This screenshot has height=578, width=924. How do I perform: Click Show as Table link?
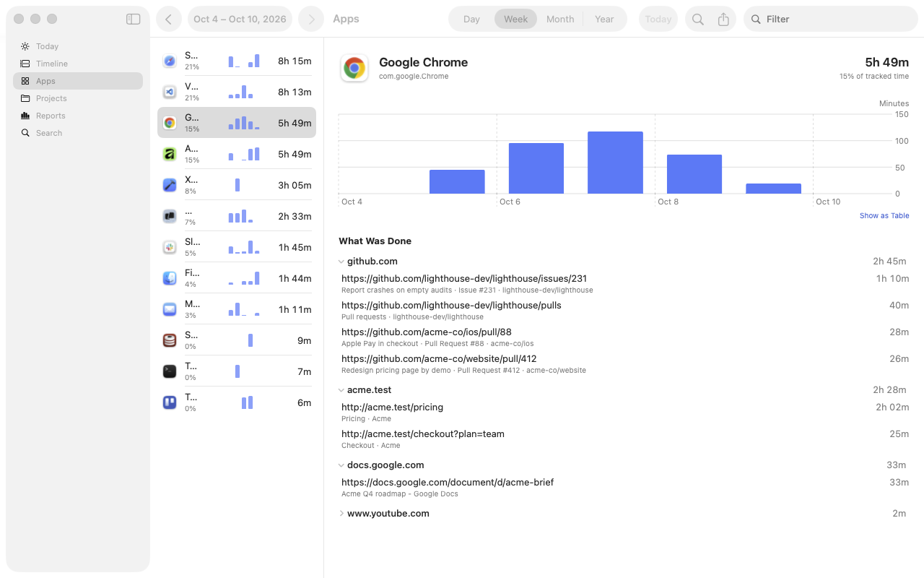click(x=884, y=216)
